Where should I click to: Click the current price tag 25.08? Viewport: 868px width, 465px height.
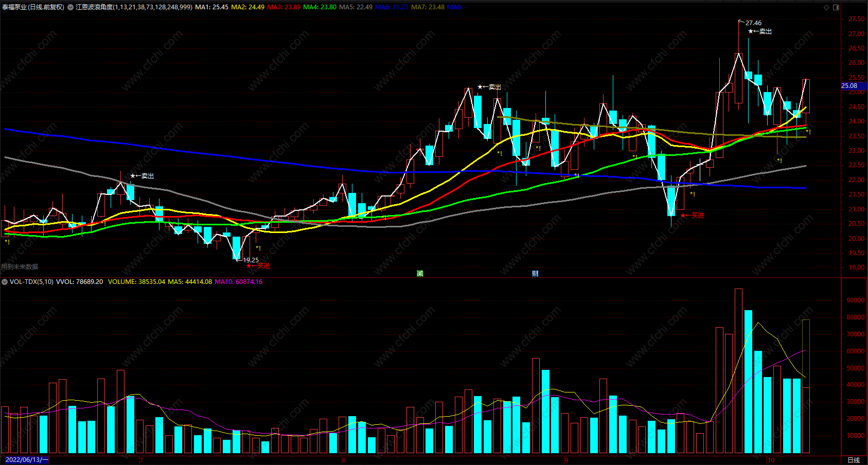pos(854,86)
